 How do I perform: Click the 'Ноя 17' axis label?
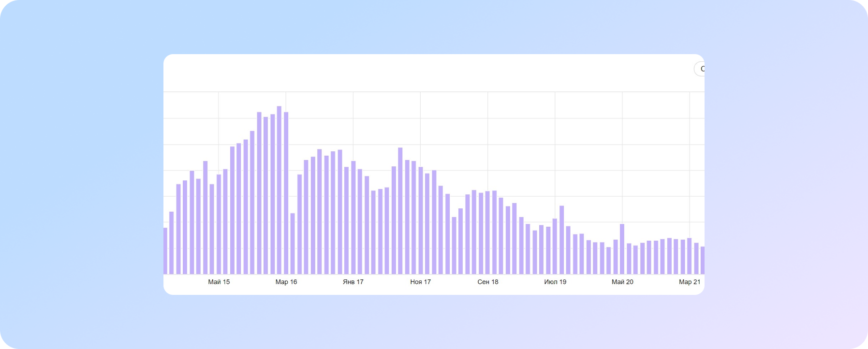(420, 282)
